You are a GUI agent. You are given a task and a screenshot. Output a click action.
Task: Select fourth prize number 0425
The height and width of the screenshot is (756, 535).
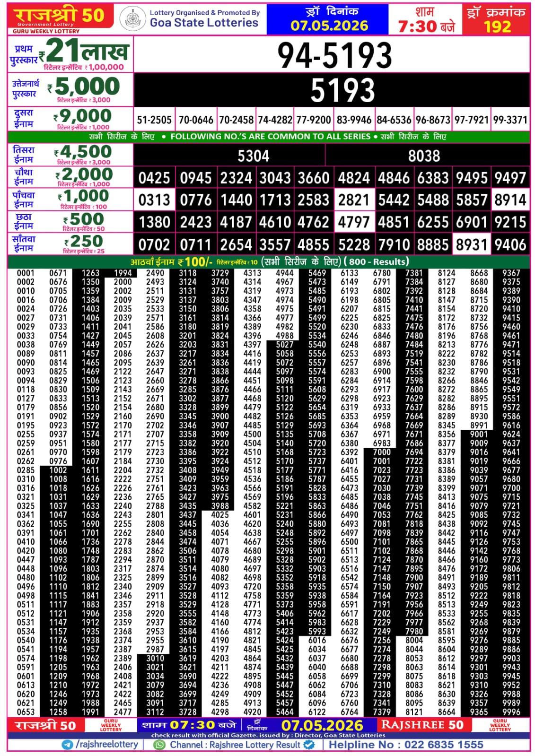154,178
